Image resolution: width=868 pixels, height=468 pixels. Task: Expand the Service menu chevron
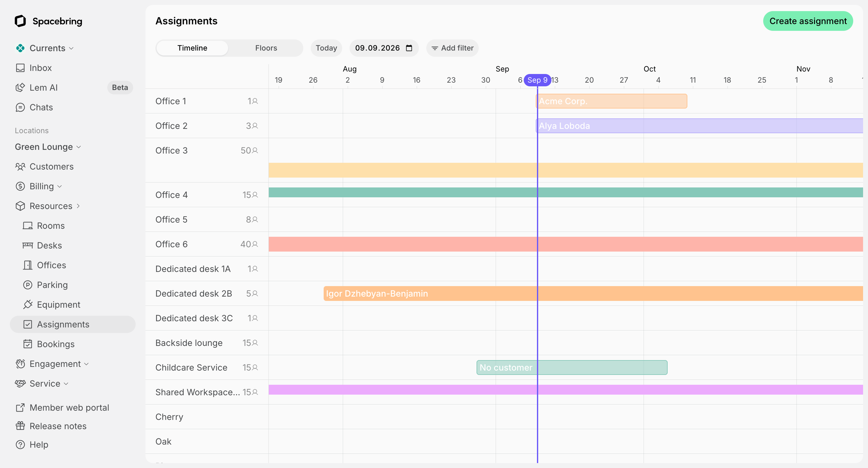pos(66,384)
